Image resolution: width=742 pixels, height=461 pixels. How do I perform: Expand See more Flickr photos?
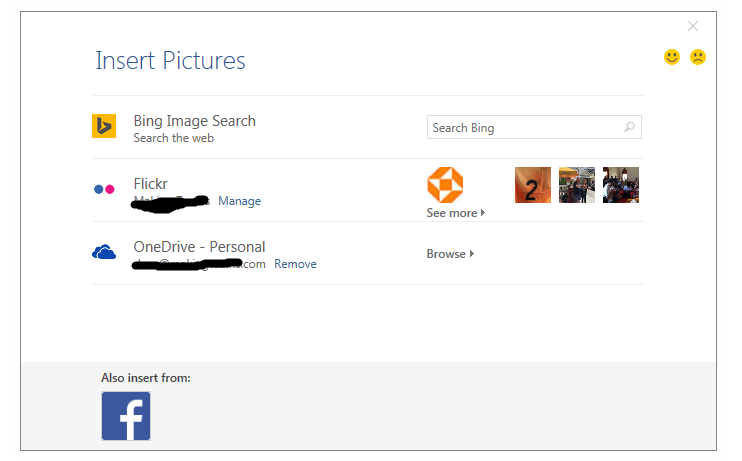455,213
